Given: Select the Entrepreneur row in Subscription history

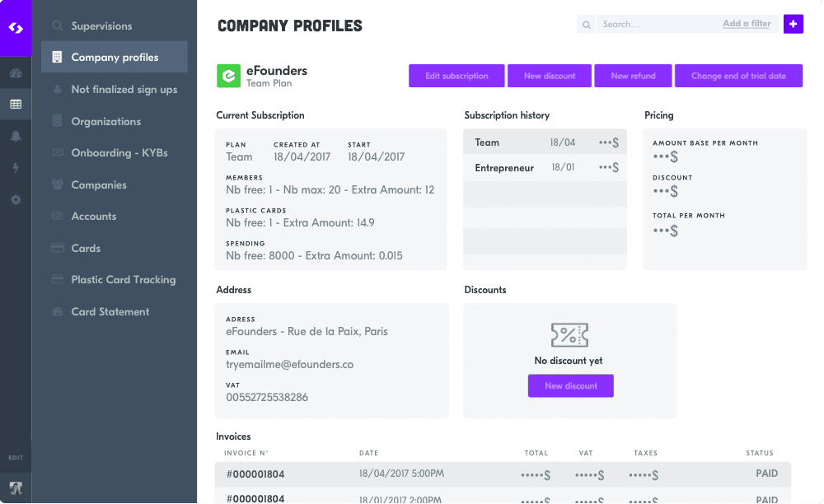Looking at the screenshot, I should click(545, 167).
